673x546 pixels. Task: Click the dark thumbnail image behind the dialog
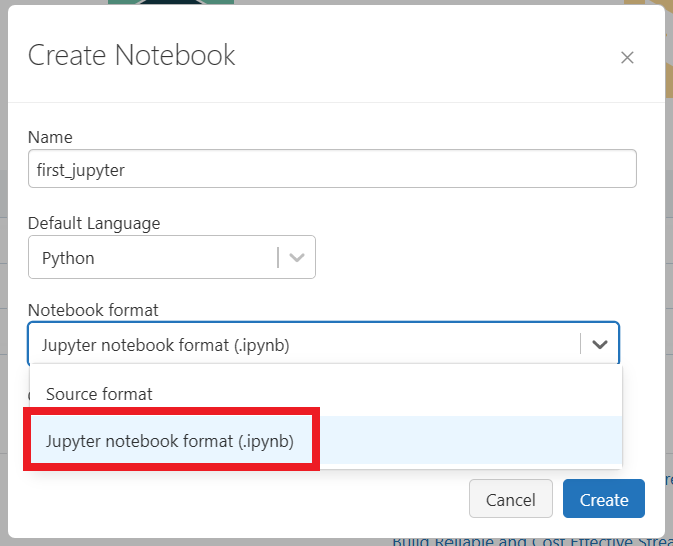tap(170, 3)
